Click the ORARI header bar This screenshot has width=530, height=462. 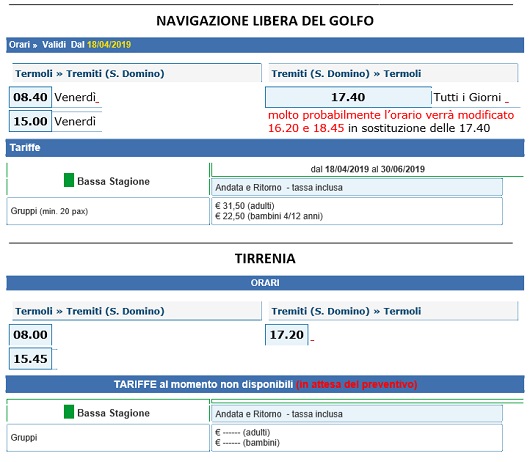[x=265, y=283]
